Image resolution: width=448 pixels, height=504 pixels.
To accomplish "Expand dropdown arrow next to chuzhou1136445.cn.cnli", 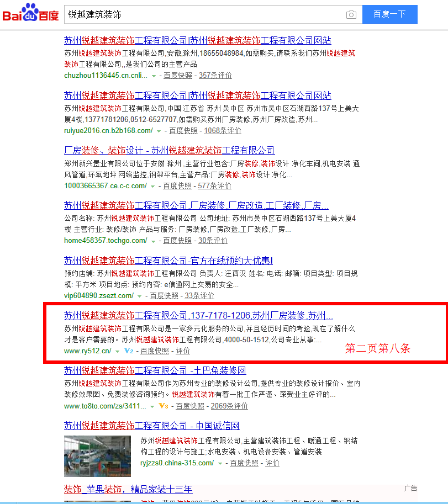I will click(x=154, y=76).
